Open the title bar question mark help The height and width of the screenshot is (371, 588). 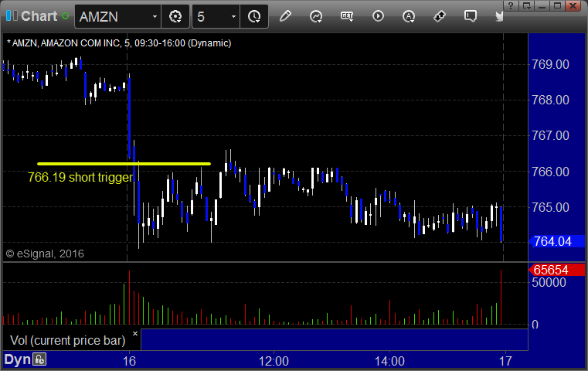pos(511,5)
